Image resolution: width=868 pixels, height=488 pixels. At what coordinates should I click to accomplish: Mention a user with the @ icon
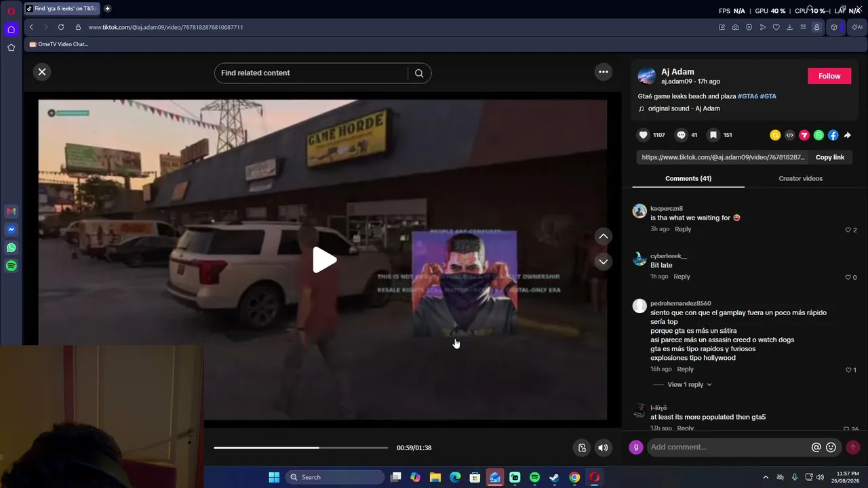pyautogui.click(x=816, y=447)
